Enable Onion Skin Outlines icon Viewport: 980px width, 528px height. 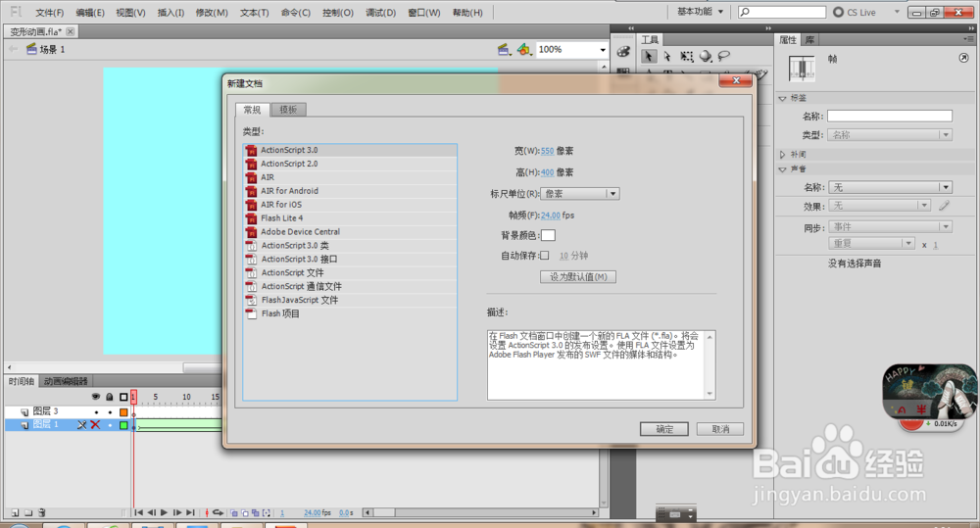[x=245, y=513]
